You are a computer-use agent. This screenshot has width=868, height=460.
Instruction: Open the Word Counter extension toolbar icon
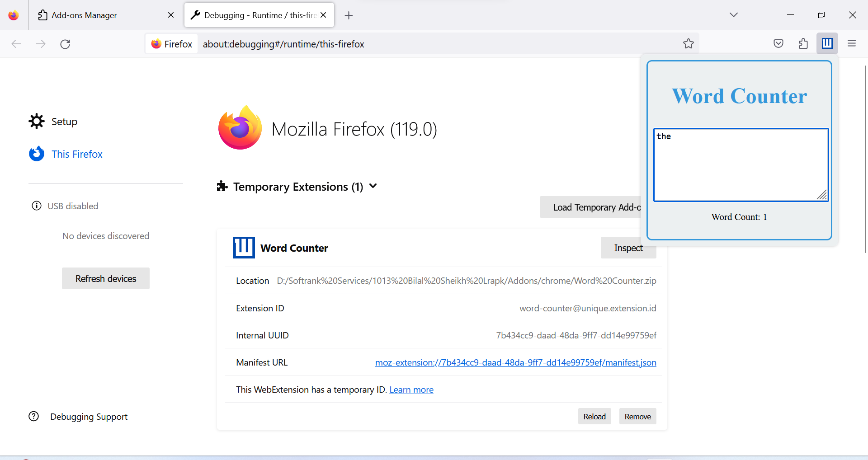point(827,43)
